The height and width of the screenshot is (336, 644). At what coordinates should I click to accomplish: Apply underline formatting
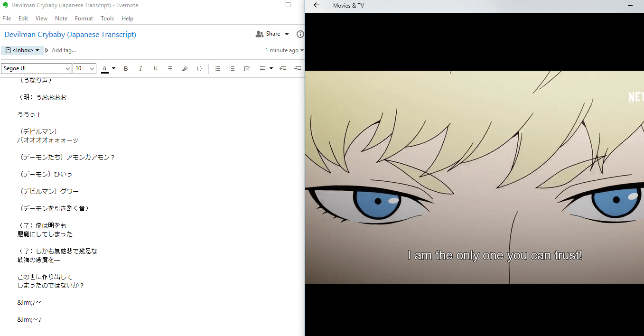[155, 69]
